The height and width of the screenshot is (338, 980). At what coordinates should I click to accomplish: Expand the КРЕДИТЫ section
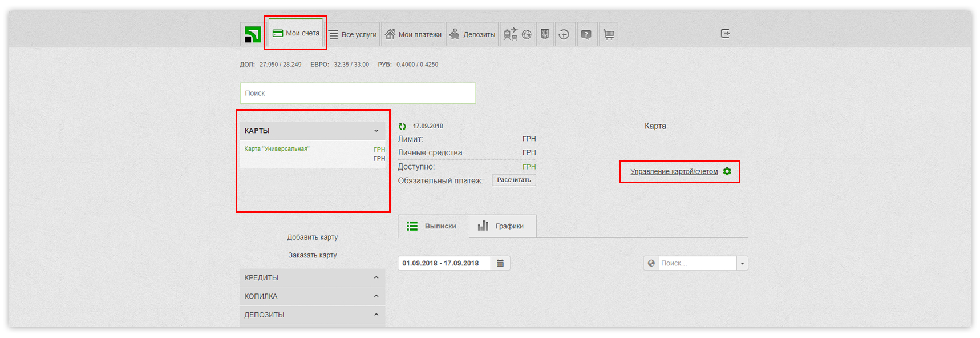coord(376,277)
